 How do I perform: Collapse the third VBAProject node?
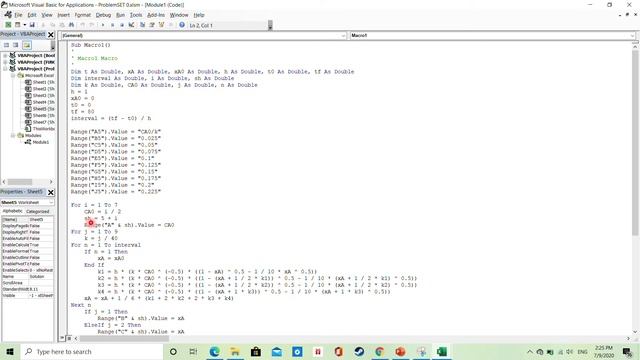5,69
